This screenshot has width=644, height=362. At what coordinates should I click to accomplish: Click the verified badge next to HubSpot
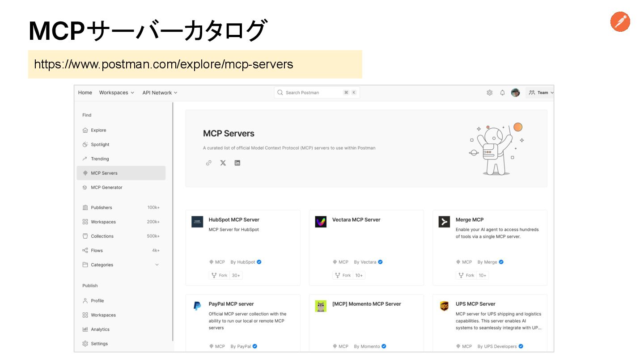pyautogui.click(x=259, y=262)
